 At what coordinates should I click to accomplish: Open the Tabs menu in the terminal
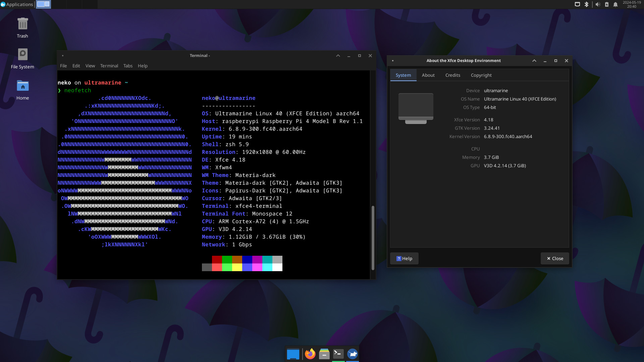tap(128, 66)
